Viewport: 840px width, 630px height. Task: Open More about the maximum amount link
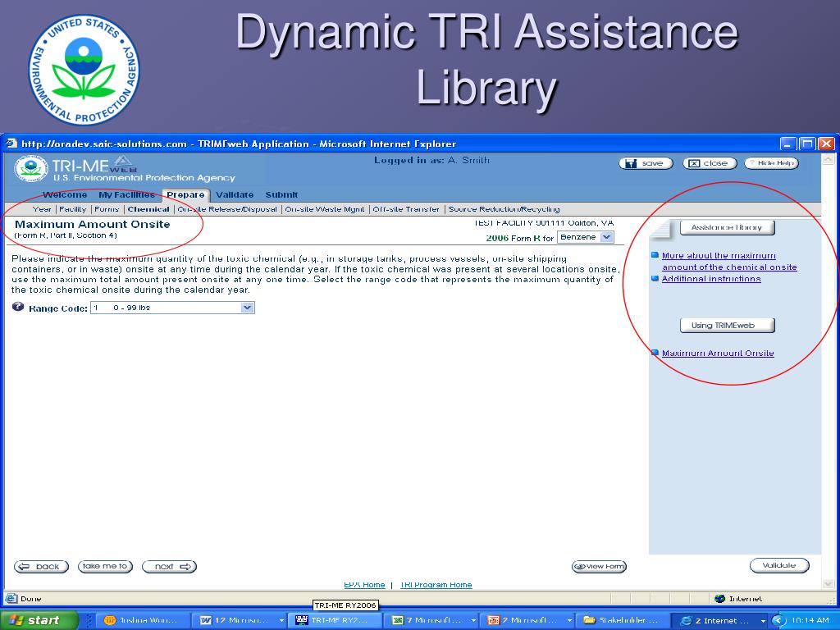click(729, 262)
